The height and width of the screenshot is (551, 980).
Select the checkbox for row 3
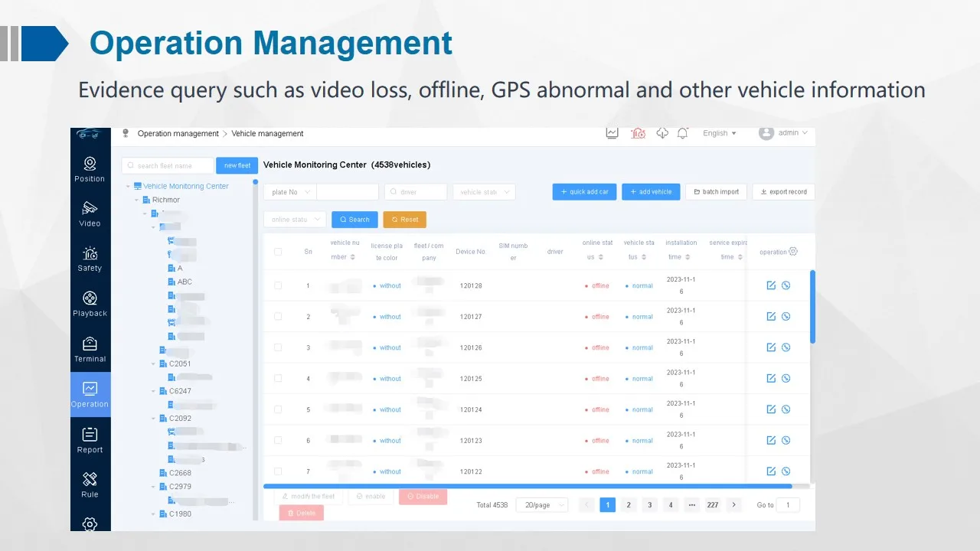278,347
